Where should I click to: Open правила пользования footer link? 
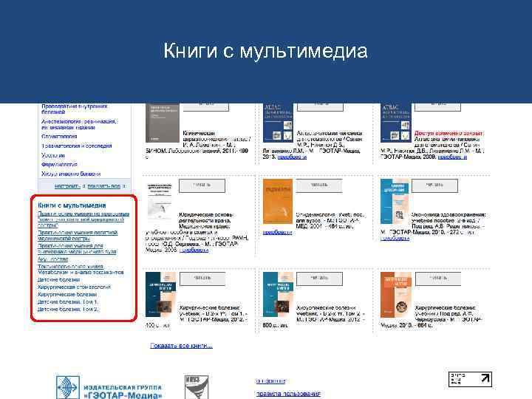[288, 394]
